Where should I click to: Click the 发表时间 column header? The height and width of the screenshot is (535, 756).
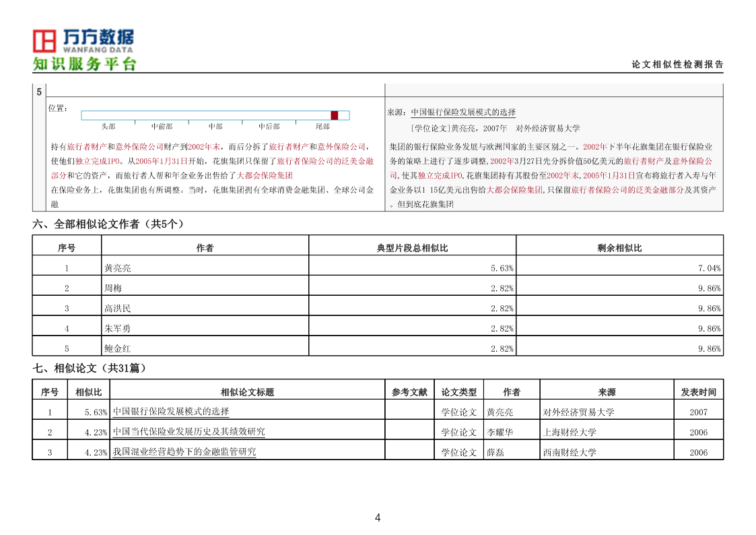[x=699, y=392]
